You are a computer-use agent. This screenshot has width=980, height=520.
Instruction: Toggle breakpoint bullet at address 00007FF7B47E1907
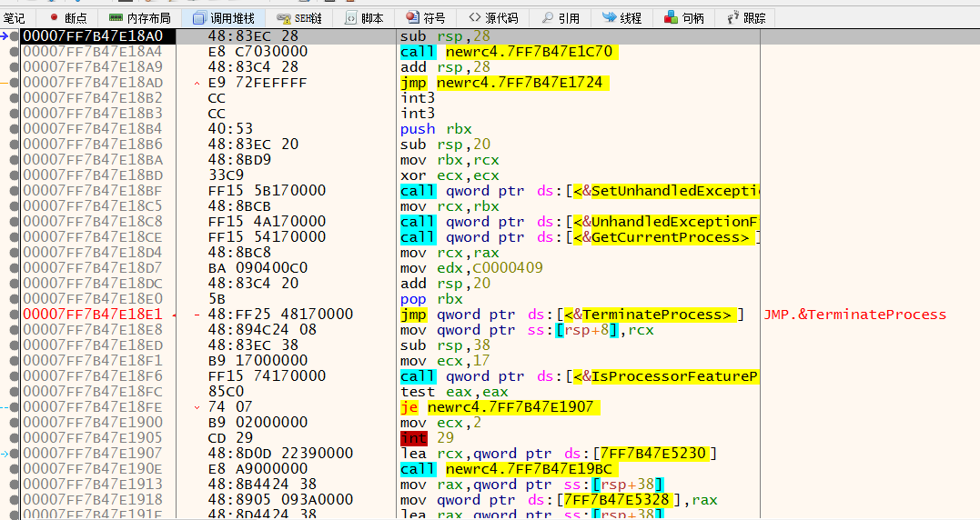[14, 454]
